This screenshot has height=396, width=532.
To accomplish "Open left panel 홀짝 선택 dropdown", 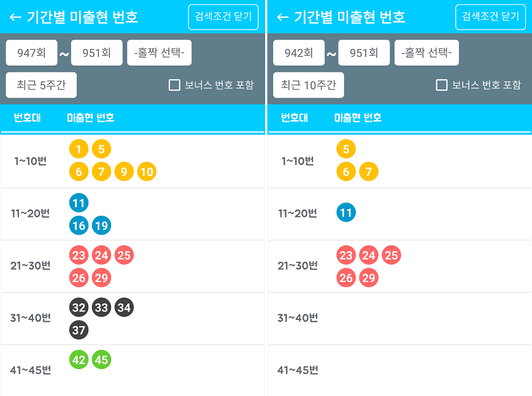I will pyautogui.click(x=160, y=53).
